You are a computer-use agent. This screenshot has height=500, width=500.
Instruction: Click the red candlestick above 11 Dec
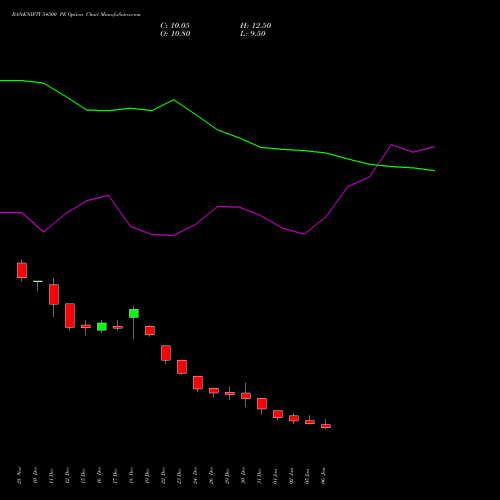click(x=54, y=294)
